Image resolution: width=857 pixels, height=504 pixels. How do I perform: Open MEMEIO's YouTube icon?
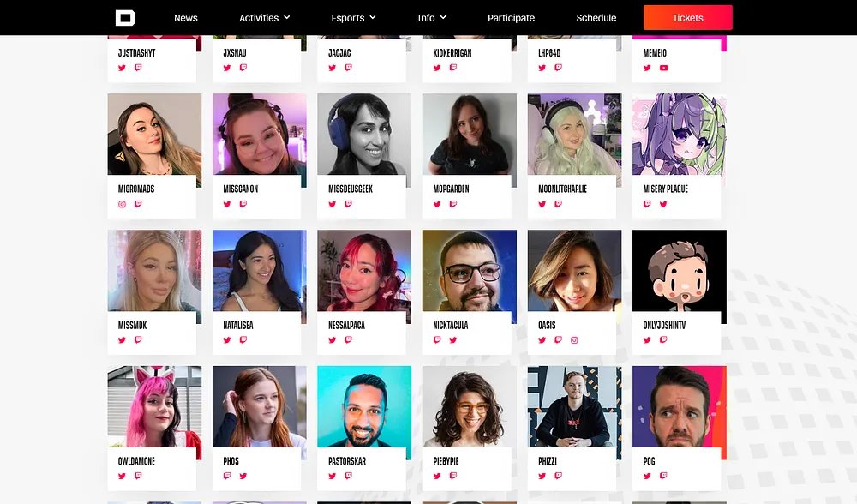tap(663, 68)
